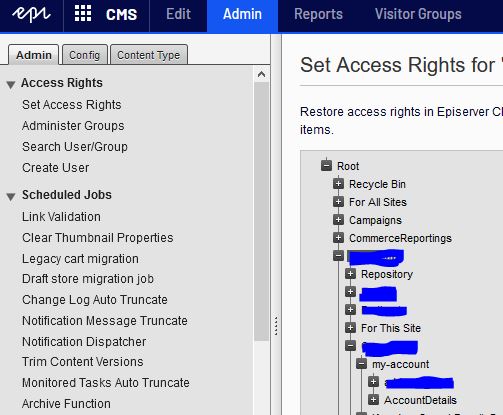Collapse the Root tree node
Viewport: 503px width, 415px height.
pyautogui.click(x=326, y=166)
